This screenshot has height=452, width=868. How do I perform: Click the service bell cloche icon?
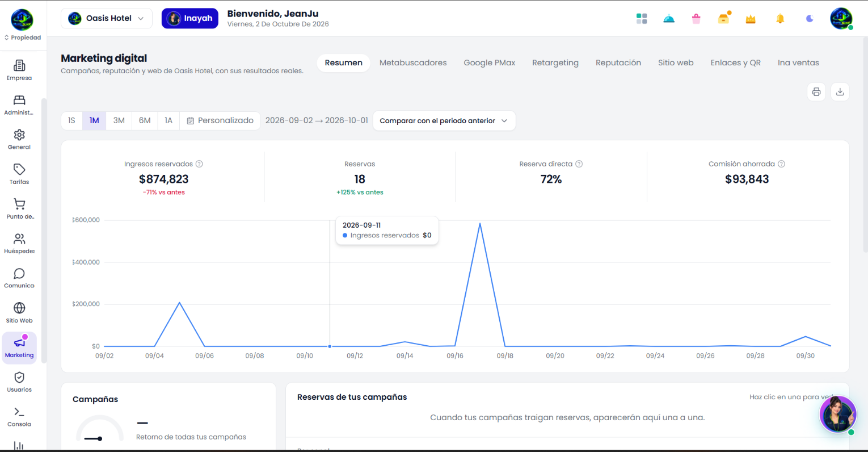[669, 19]
